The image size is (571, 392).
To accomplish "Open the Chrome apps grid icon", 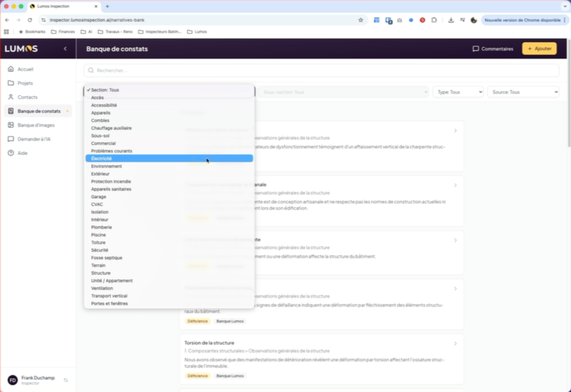I will pyautogui.click(x=7, y=32).
